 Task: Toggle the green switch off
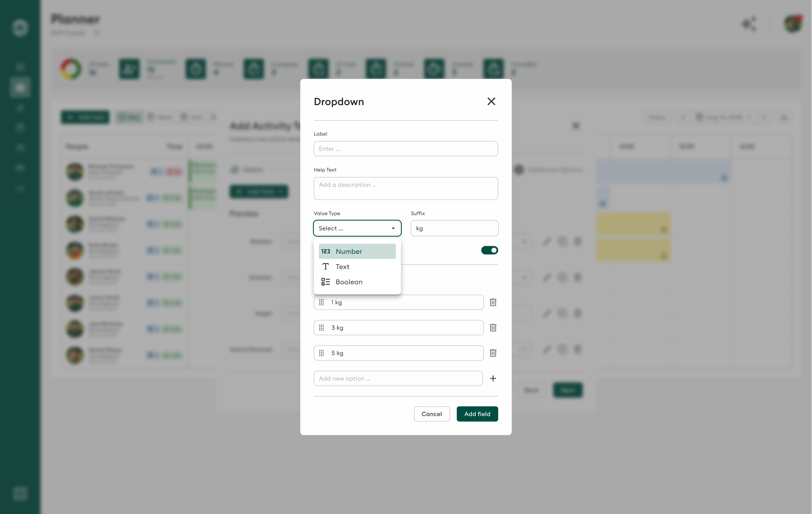click(489, 250)
